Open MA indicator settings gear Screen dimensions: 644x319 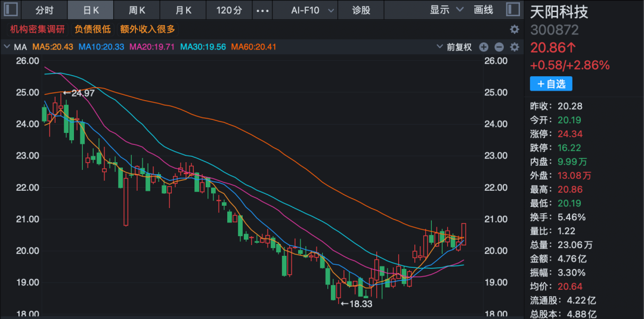[515, 47]
